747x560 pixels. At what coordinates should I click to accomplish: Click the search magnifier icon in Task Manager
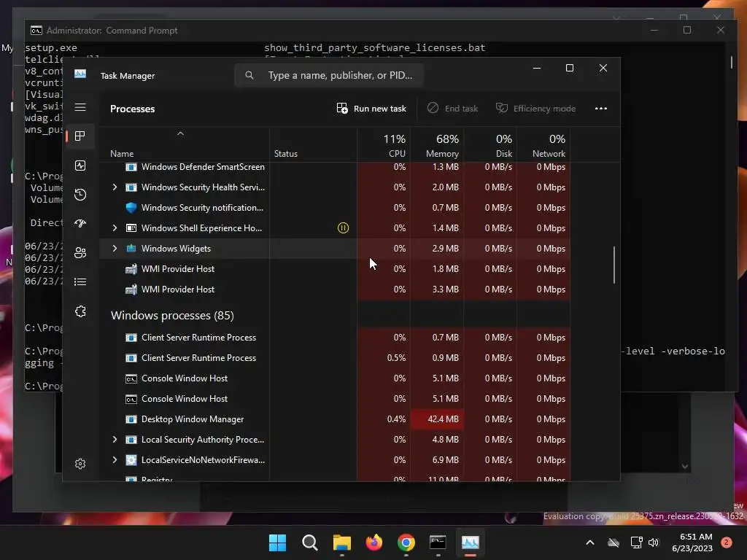pyautogui.click(x=249, y=75)
